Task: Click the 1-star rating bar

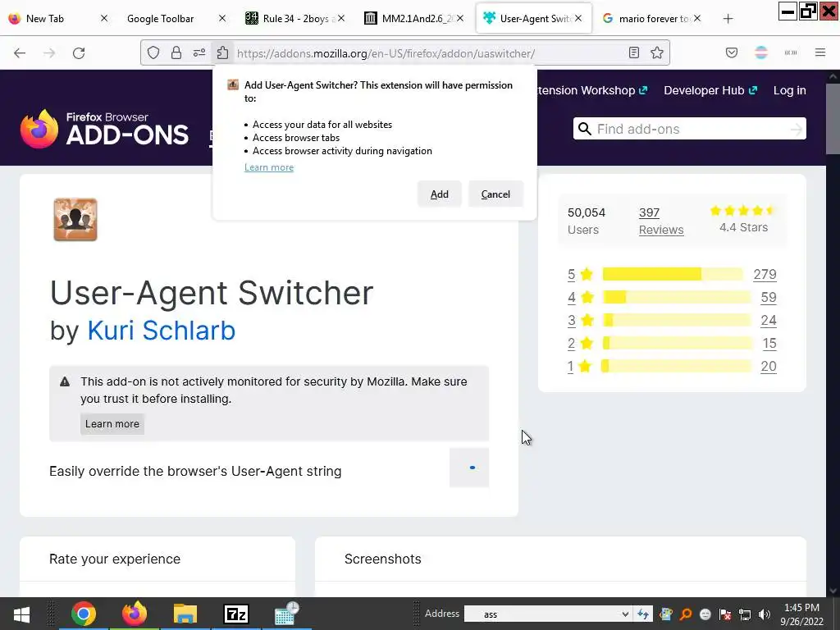Action: tap(677, 367)
